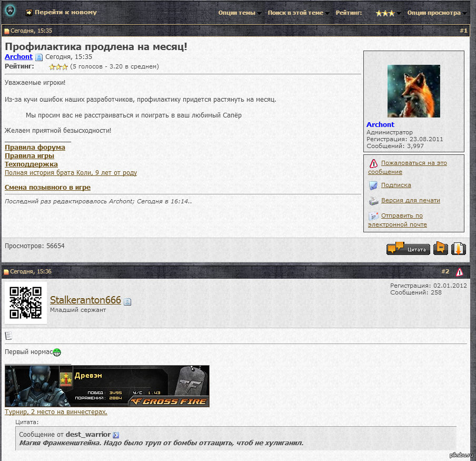Click Archont's fox avatar image

pyautogui.click(x=413, y=91)
